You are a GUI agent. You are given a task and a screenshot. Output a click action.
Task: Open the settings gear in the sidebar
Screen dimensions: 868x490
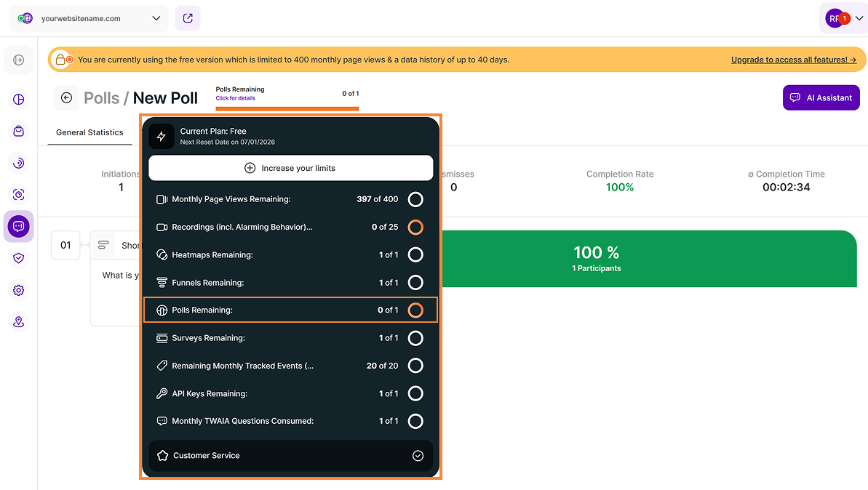(18, 290)
